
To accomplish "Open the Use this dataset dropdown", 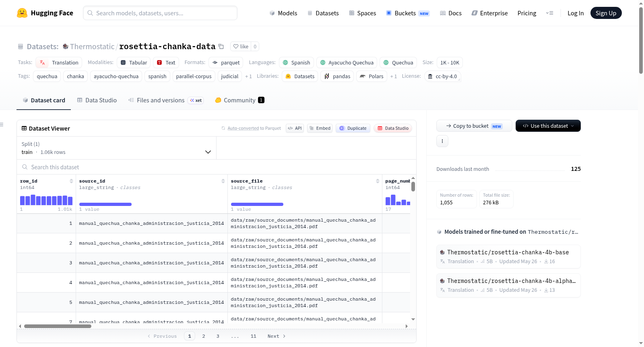I will pyautogui.click(x=548, y=126).
